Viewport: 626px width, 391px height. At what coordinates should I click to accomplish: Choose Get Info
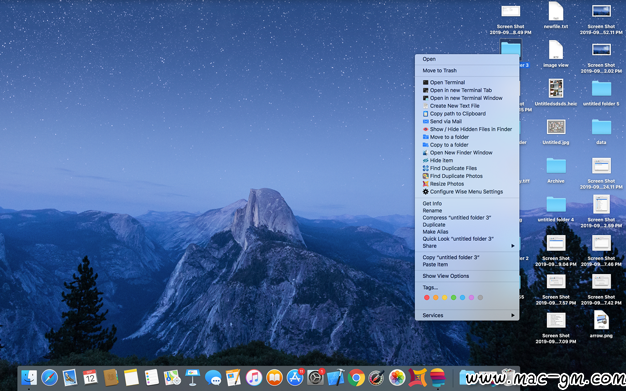pos(467,203)
